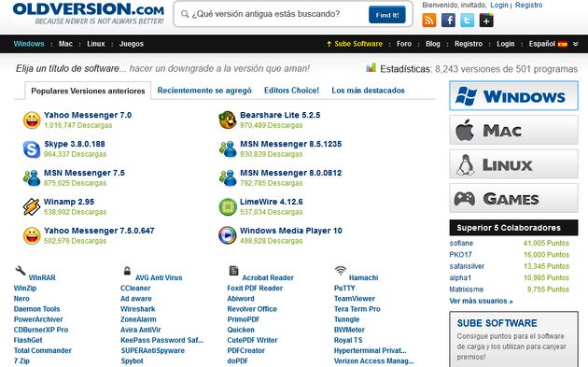
Task: Click the LimeWire 4.12.6 icon
Action: (x=228, y=206)
